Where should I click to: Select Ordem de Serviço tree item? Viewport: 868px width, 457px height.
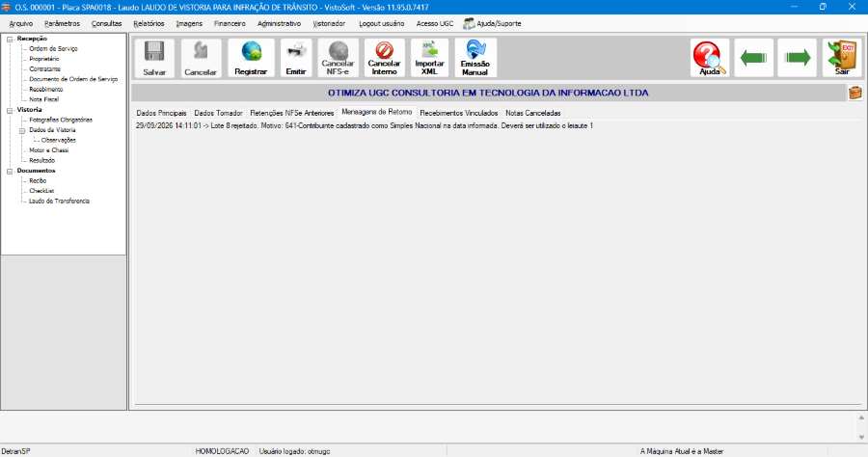[x=53, y=48]
